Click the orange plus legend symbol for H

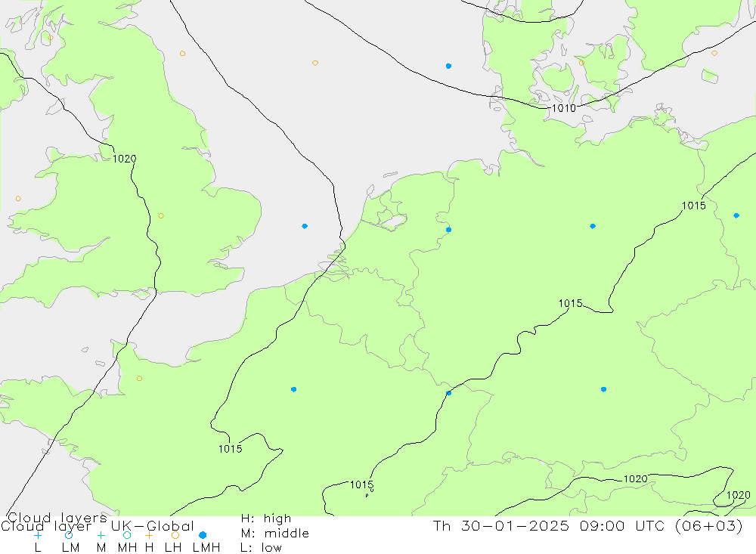149,535
